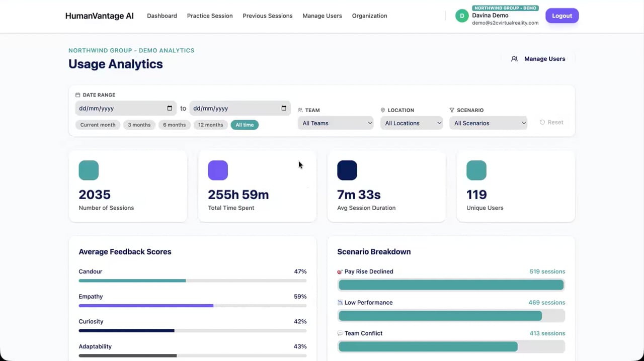The width and height of the screenshot is (644, 361).
Task: Go to the Dashboard nav item
Action: (x=162, y=16)
